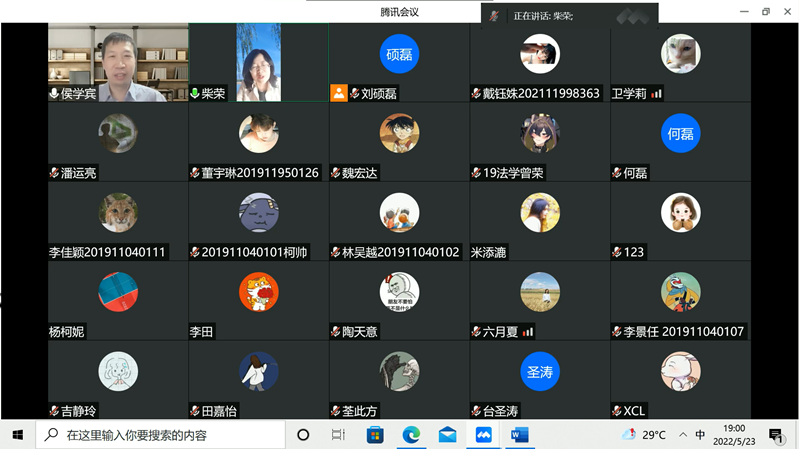Image resolution: width=799 pixels, height=449 pixels.
Task: Select 侯学宾's video tile
Action: point(118,62)
